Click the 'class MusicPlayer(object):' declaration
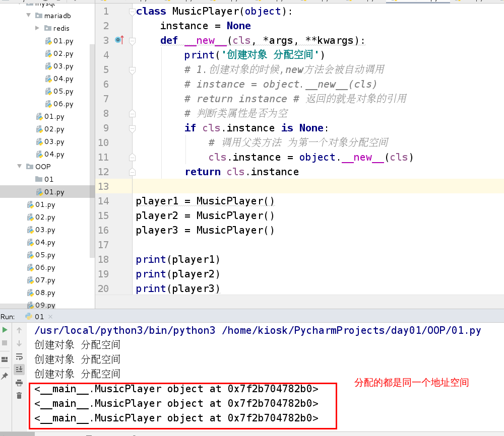The width and height of the screenshot is (504, 436). coord(214,11)
